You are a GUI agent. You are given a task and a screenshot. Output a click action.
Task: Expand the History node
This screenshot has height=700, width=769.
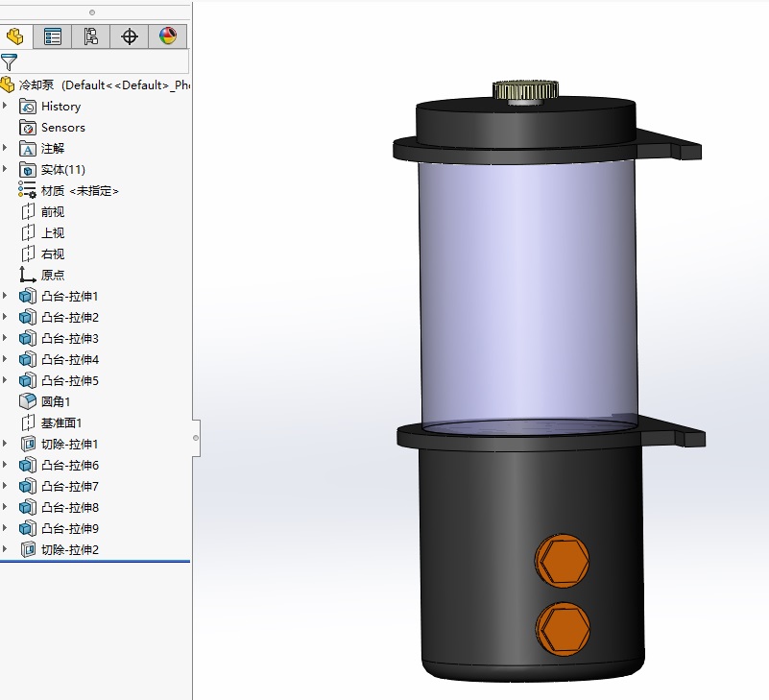click(x=5, y=105)
